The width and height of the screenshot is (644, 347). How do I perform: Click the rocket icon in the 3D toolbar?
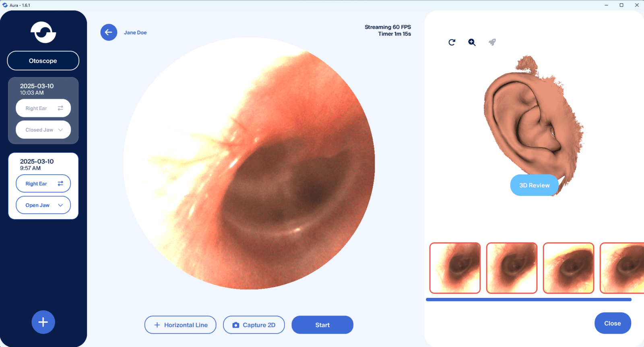point(492,42)
